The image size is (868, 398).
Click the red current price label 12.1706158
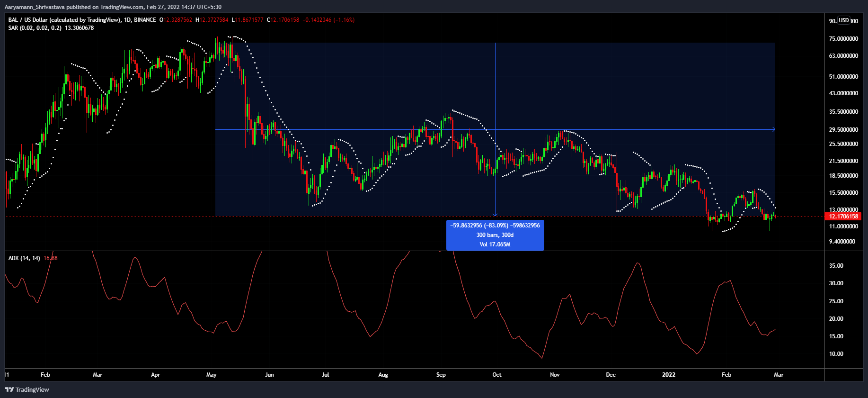(843, 217)
